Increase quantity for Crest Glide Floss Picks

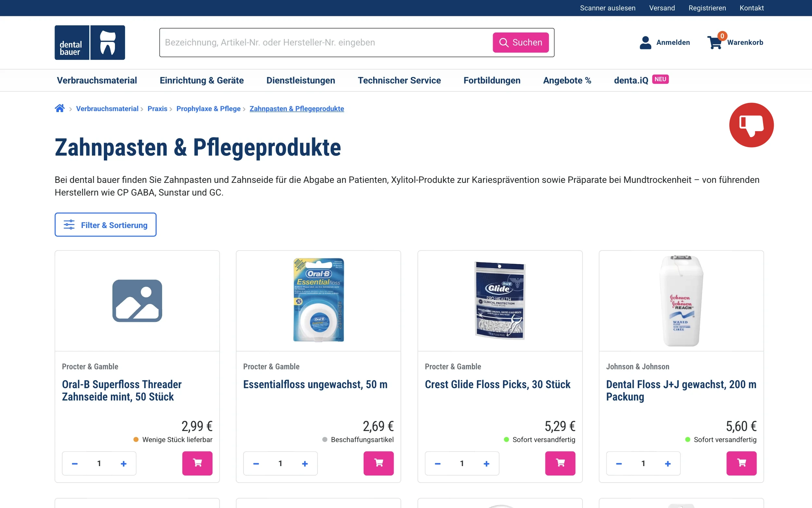(x=486, y=464)
